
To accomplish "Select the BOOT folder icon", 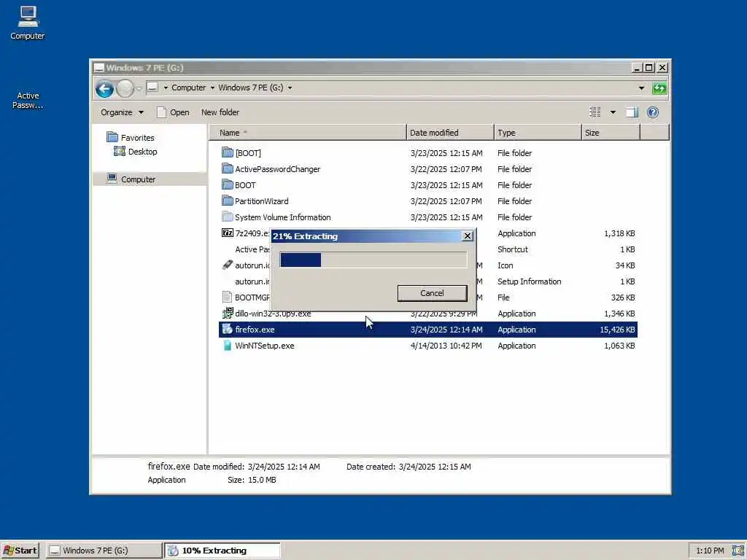I will point(228,184).
